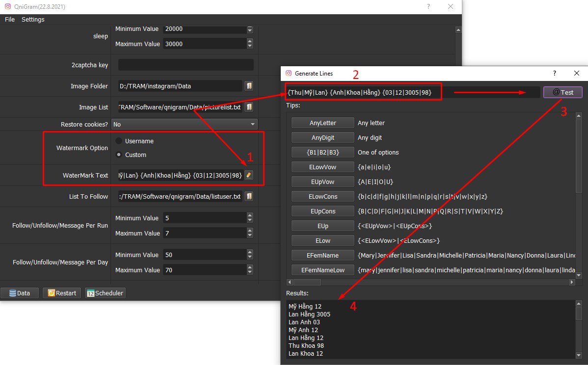Click the Tips horizontal scrollbar thumb

[x=307, y=282]
